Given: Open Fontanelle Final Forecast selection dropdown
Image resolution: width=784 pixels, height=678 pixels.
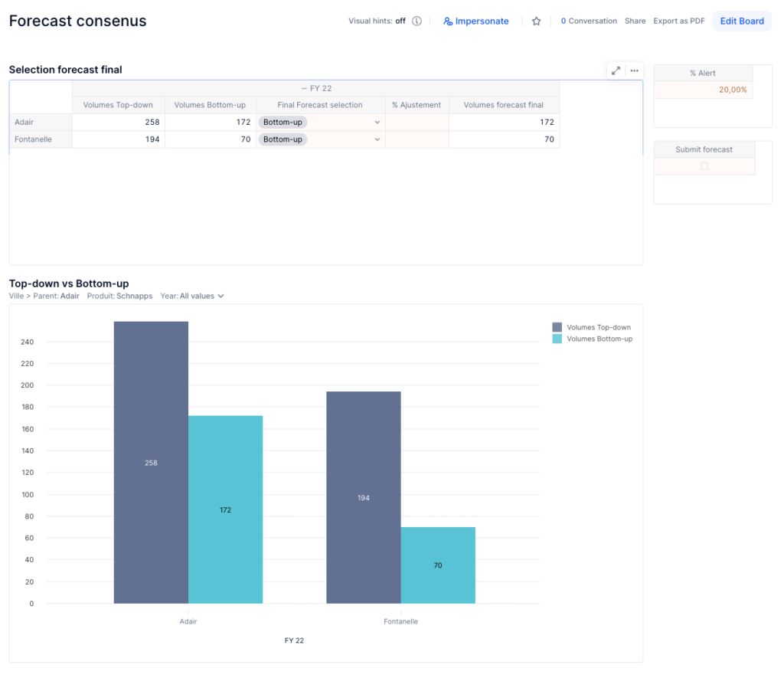Looking at the screenshot, I should [377, 139].
